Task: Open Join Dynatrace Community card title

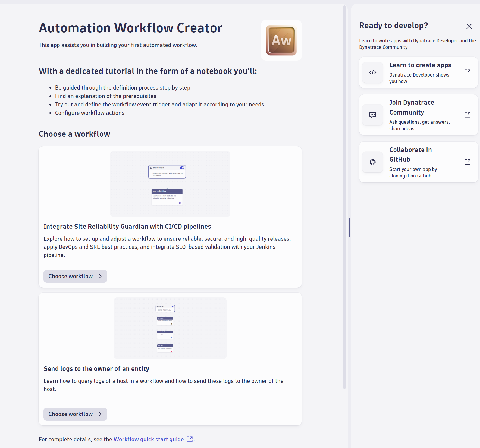Action: [412, 107]
